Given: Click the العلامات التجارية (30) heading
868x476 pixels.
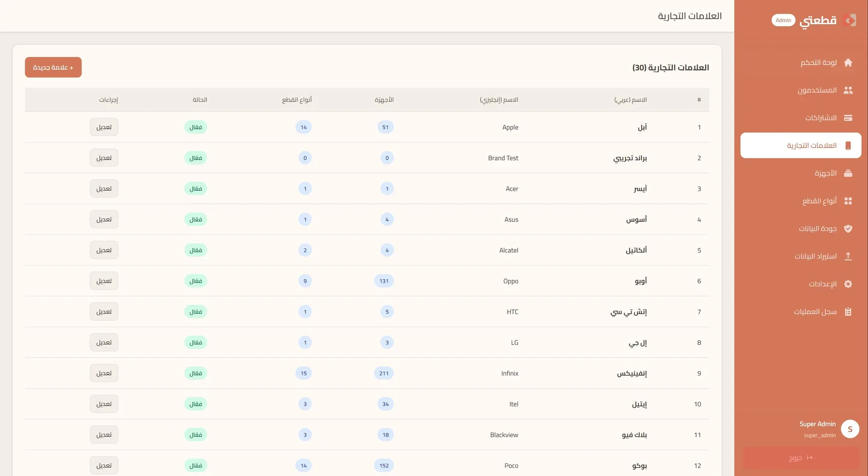Looking at the screenshot, I should pos(670,67).
